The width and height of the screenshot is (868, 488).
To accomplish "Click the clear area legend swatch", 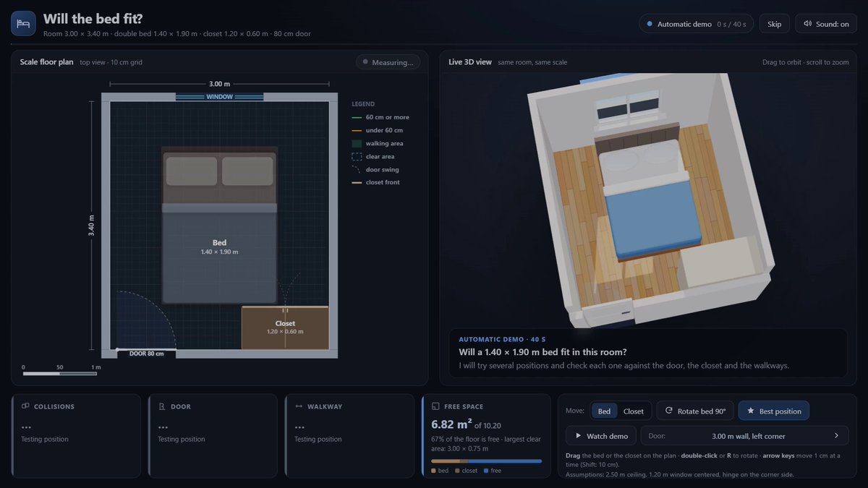I will pyautogui.click(x=356, y=156).
